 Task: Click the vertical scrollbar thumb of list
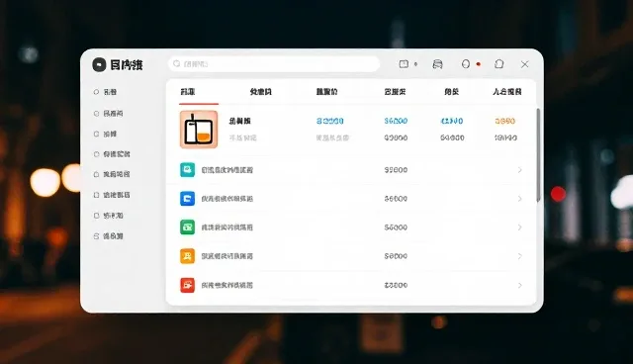[538, 155]
